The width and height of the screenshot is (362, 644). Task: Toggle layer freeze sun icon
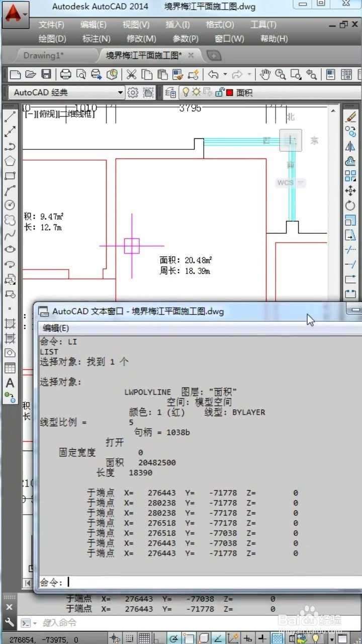(x=196, y=92)
